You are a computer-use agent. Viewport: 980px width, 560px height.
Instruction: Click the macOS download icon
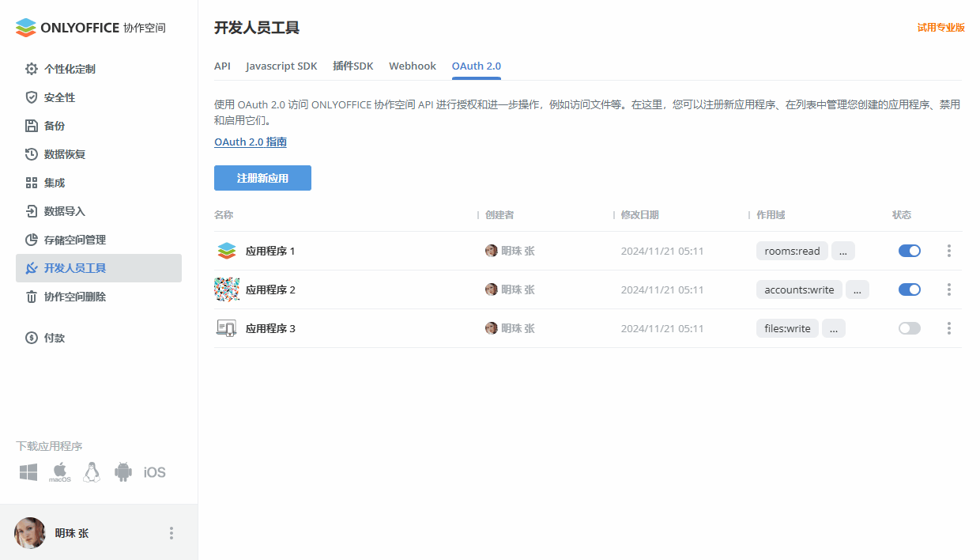tap(60, 472)
